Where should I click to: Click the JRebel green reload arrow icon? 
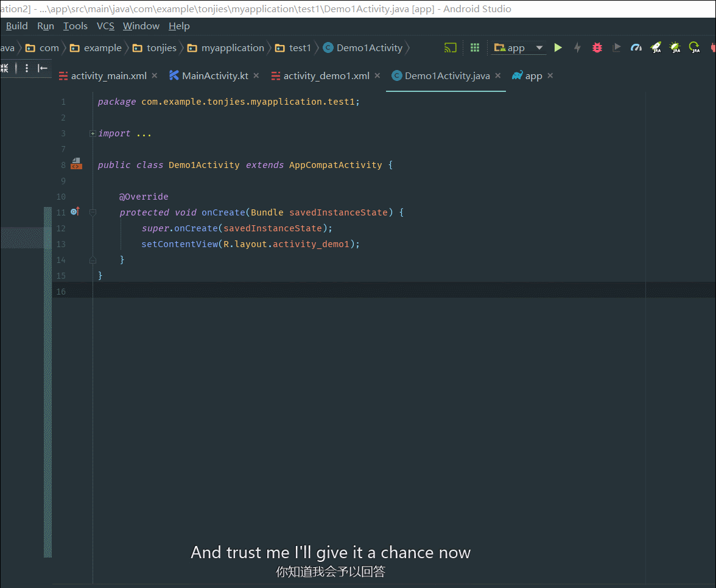coord(695,47)
